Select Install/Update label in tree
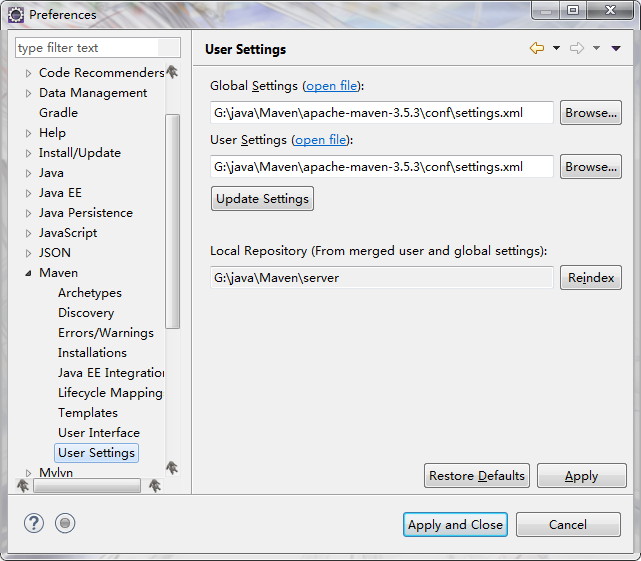Viewport: 641px width, 561px height. pyautogui.click(x=80, y=153)
